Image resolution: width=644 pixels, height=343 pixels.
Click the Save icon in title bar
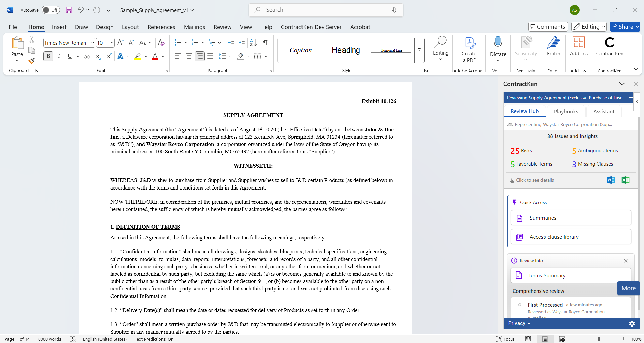tap(69, 10)
